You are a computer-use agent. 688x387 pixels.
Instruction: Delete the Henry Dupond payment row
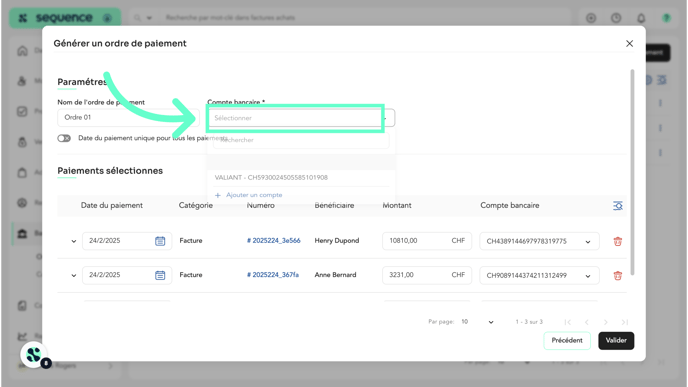[x=618, y=241]
